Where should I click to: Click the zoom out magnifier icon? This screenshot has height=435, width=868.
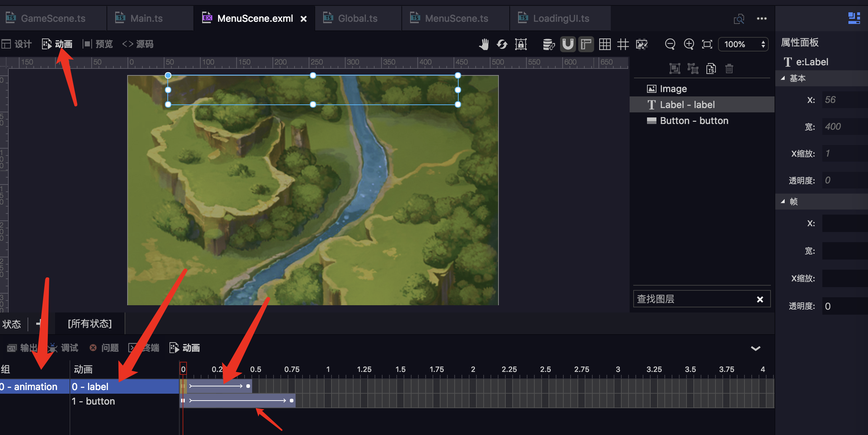670,44
